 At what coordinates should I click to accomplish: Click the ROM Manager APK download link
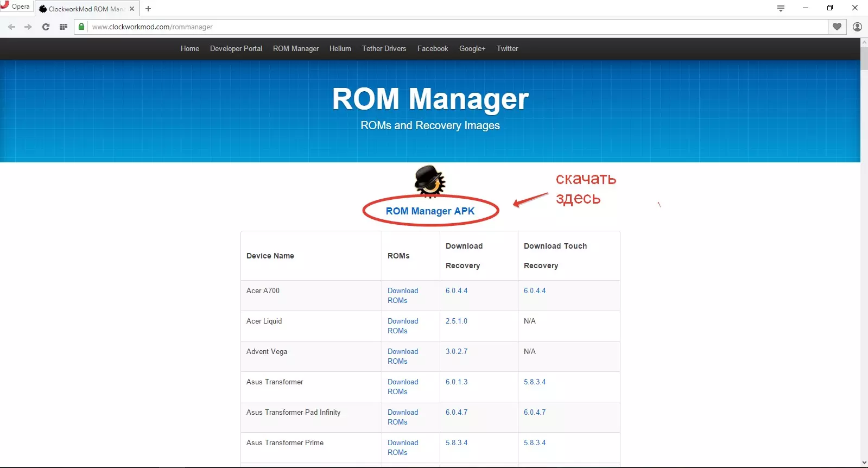[430, 211]
